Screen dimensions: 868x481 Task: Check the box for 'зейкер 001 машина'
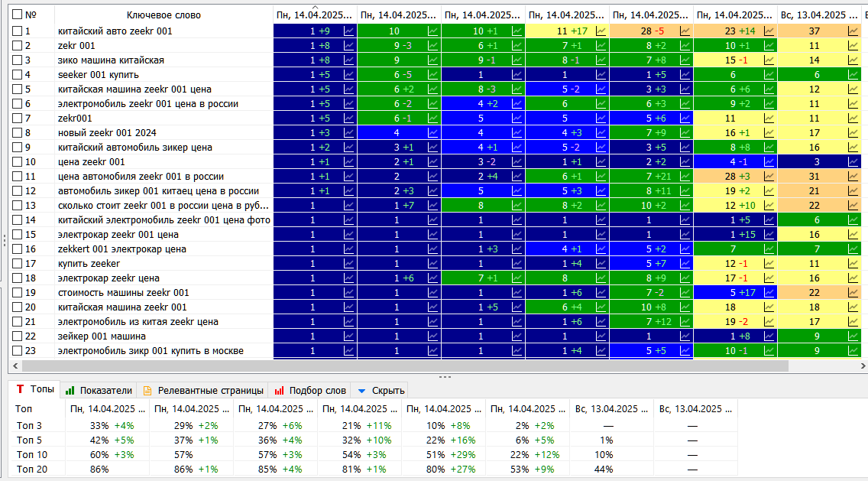17,336
